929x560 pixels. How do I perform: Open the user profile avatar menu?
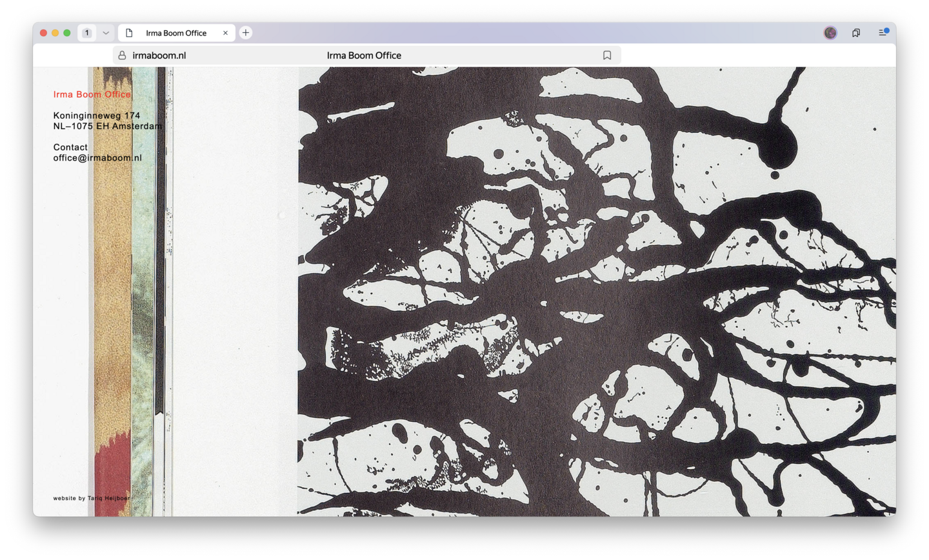pos(830,33)
